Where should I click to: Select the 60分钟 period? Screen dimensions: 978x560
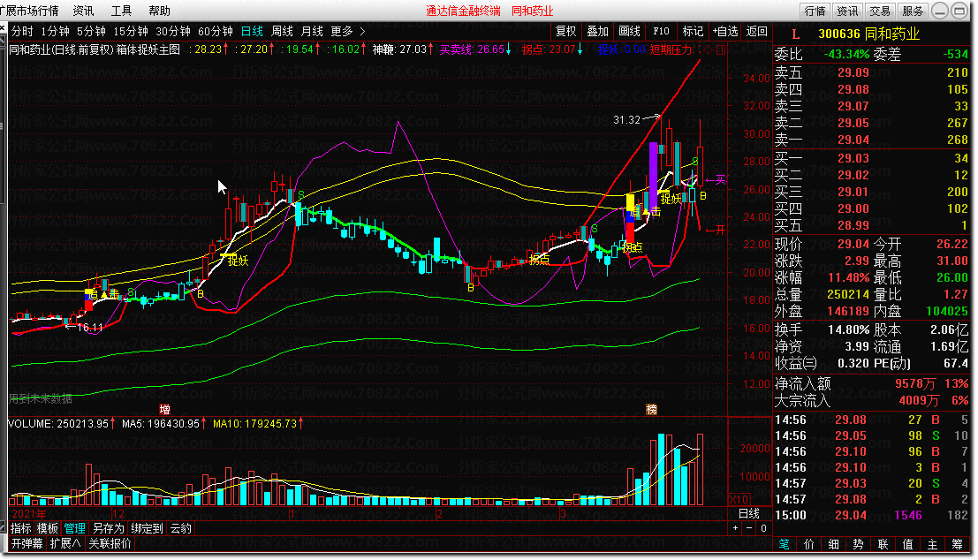coord(216,31)
